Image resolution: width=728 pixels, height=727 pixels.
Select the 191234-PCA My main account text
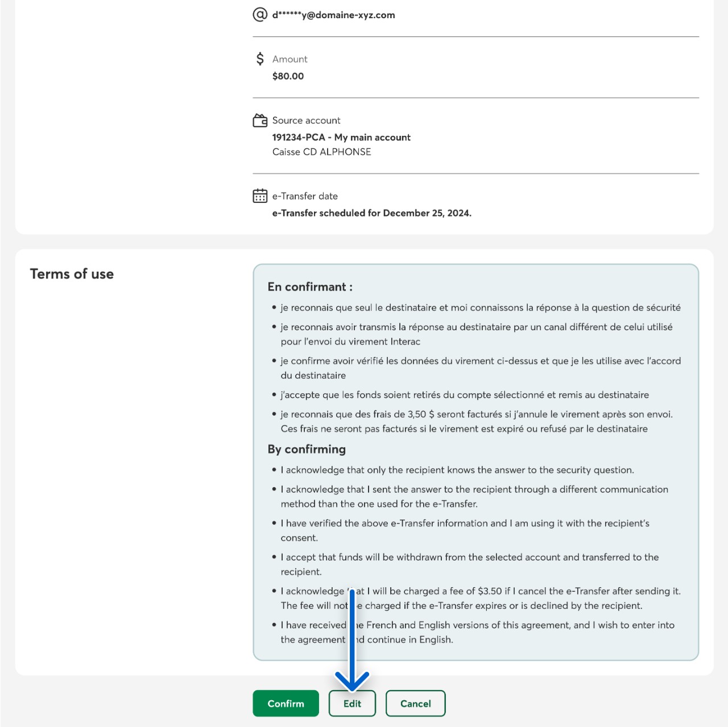point(341,138)
